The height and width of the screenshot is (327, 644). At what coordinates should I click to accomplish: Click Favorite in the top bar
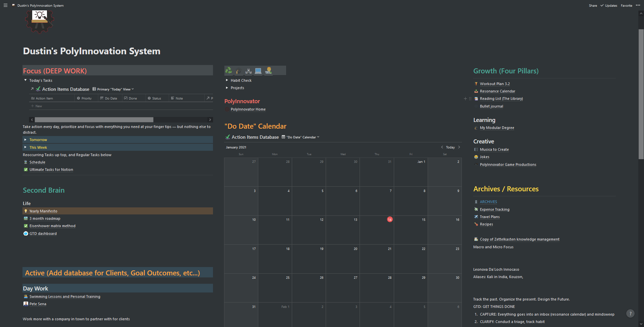tap(626, 6)
